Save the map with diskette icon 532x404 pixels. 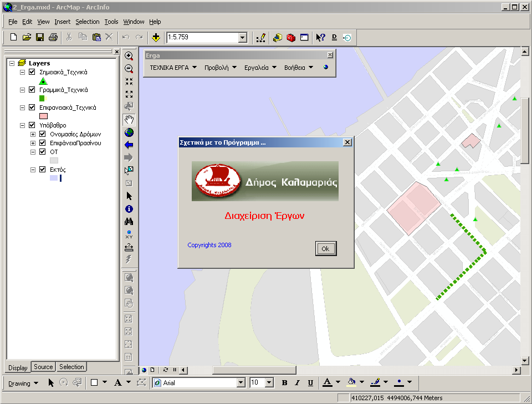(x=40, y=37)
